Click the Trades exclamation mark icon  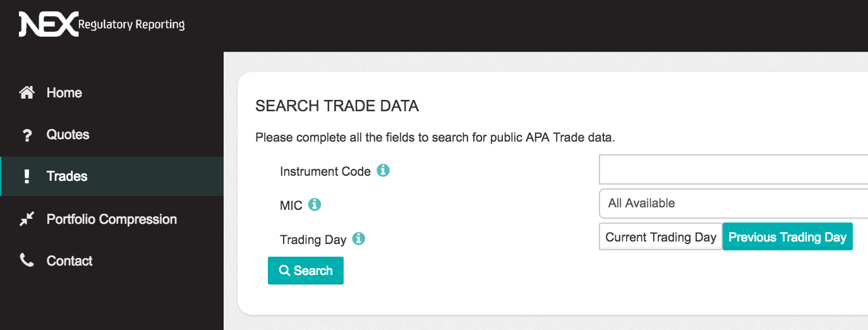(x=27, y=176)
